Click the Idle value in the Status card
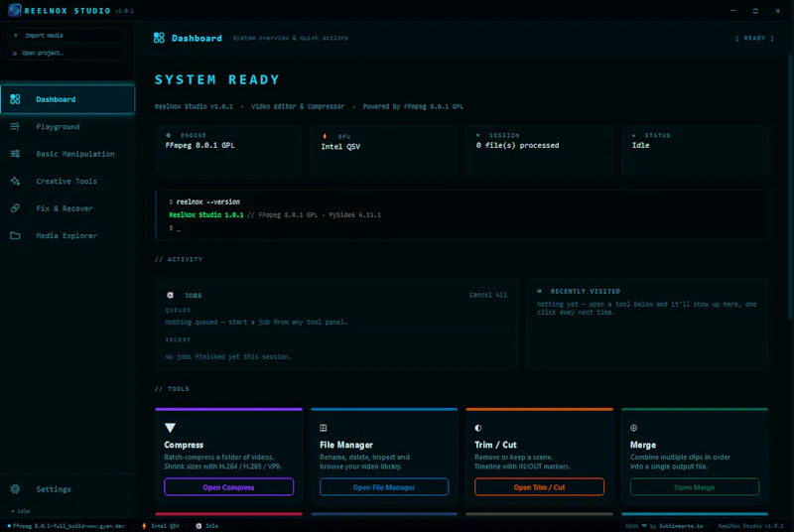This screenshot has height=532, width=794. [640, 145]
